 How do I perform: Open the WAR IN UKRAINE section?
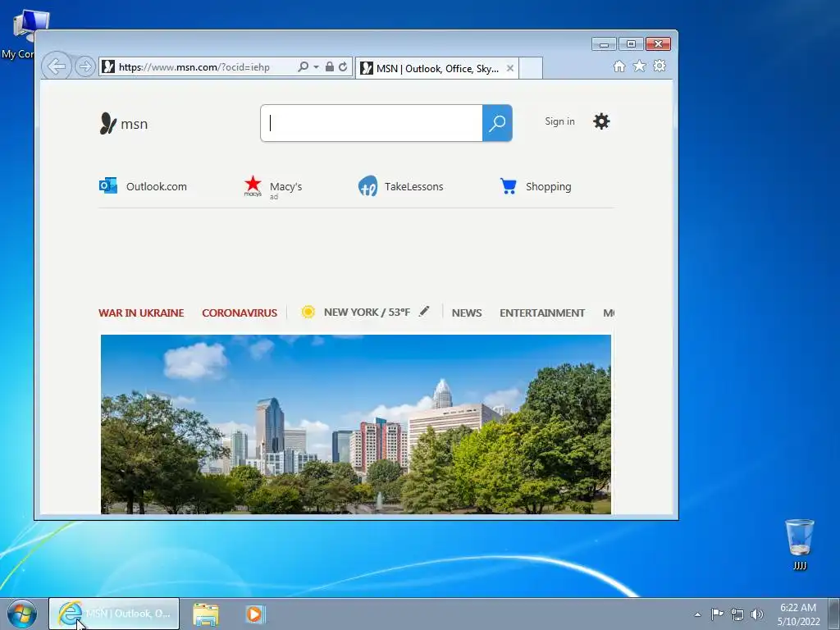click(x=141, y=313)
